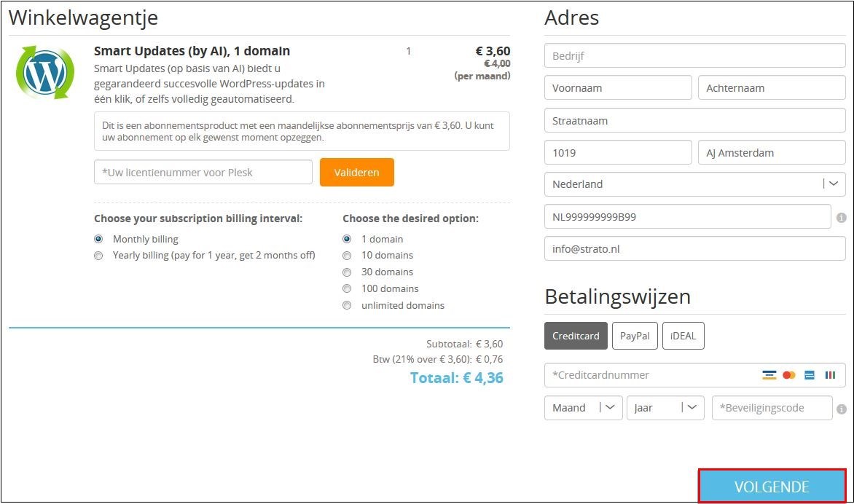Switch to the iDEAL payment tab
Screen dimensions: 854x504
click(x=683, y=336)
